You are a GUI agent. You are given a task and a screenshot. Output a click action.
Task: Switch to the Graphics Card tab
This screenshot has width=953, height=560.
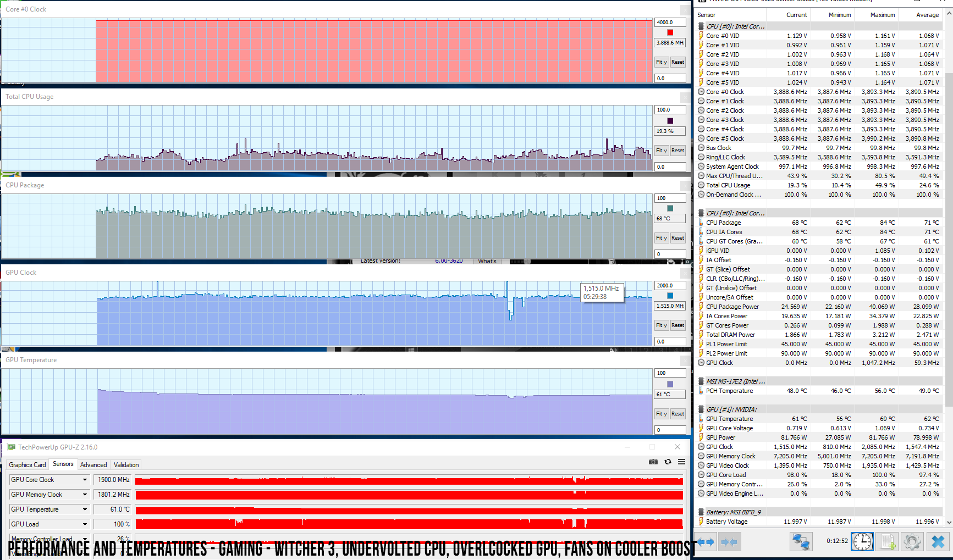click(27, 465)
